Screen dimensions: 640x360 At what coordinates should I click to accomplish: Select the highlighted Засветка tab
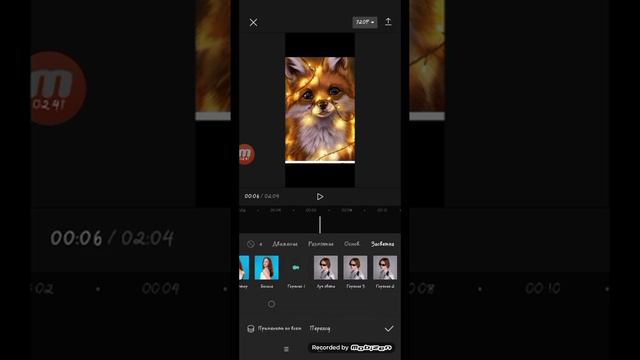[x=382, y=244]
